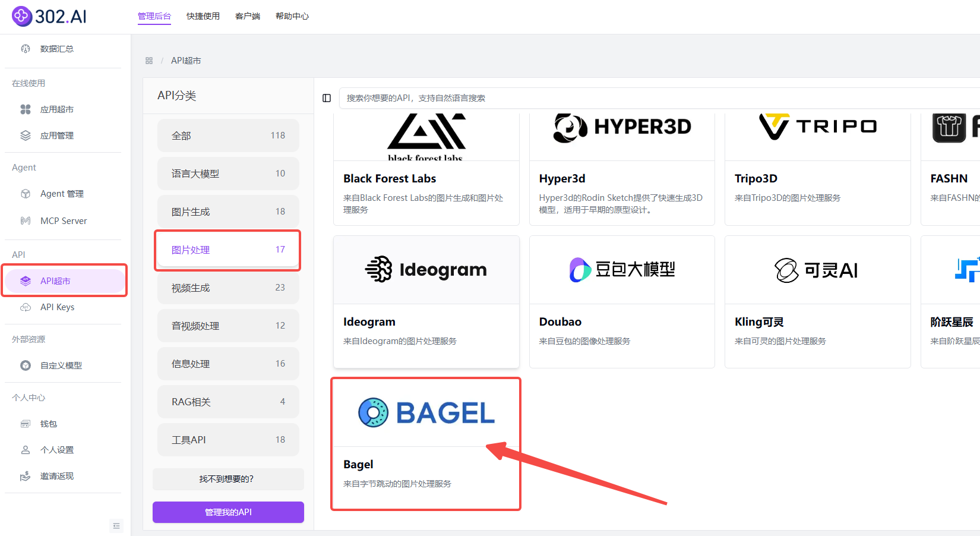The height and width of the screenshot is (536, 980).
Task: Select 音视频处理 category
Action: point(228,326)
